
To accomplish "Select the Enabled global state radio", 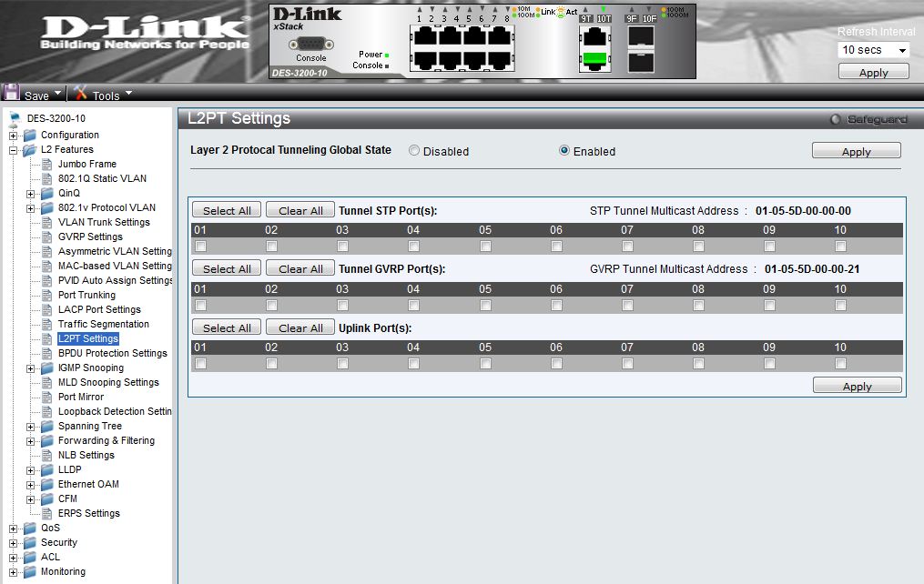I will pos(564,151).
